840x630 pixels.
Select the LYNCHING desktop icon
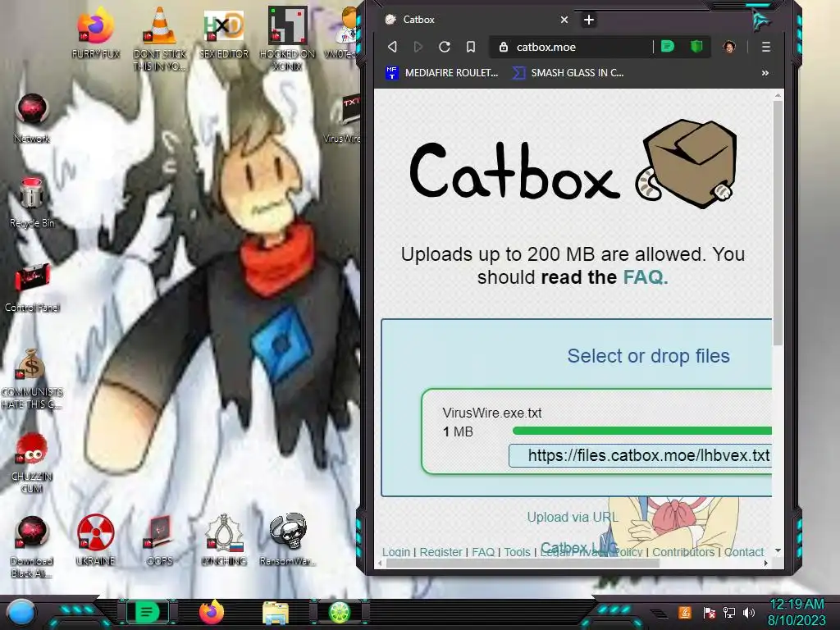click(x=224, y=540)
